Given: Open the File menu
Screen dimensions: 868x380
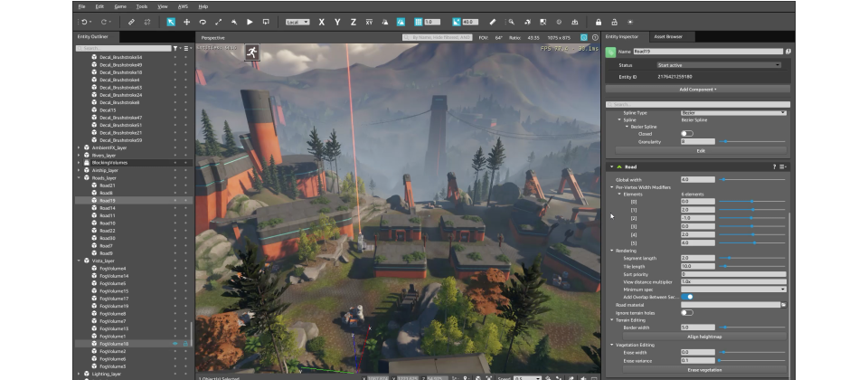Looking at the screenshot, I should point(81,6).
